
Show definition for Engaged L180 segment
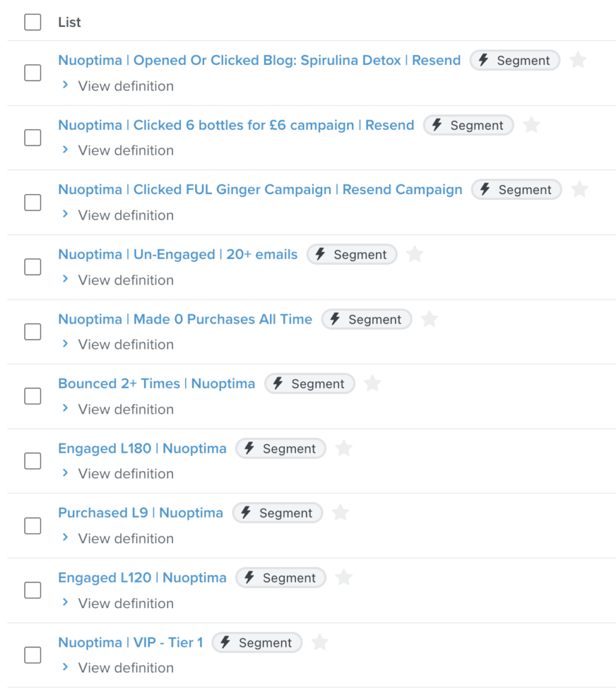pyautogui.click(x=118, y=474)
